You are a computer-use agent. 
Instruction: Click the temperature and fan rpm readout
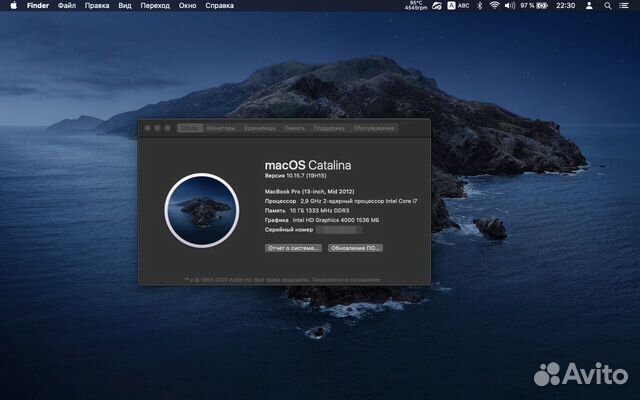pyautogui.click(x=416, y=5)
